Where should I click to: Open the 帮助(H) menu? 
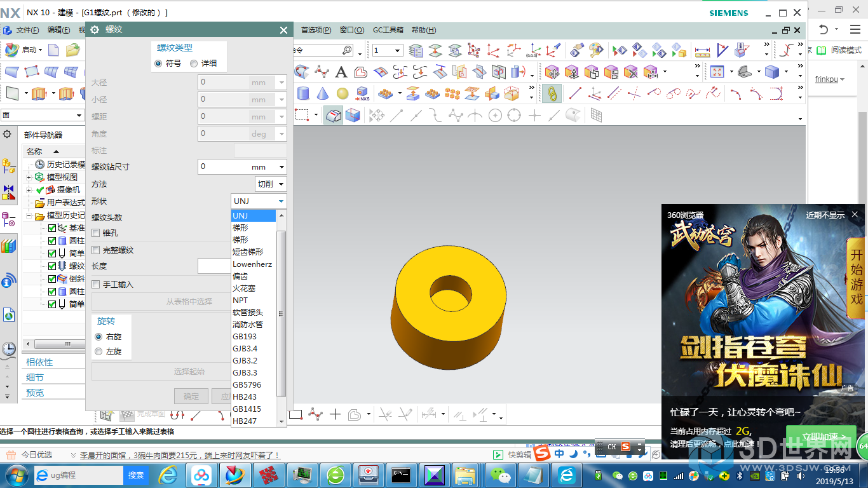(x=424, y=30)
